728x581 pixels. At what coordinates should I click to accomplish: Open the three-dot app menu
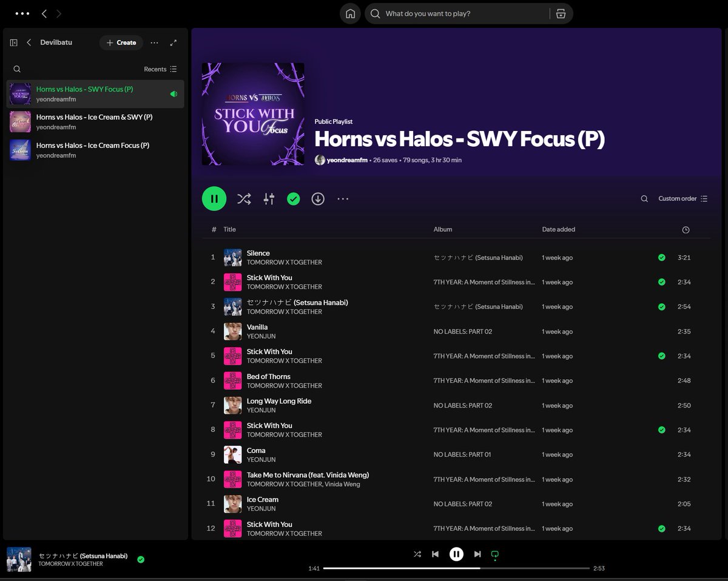pos(22,13)
